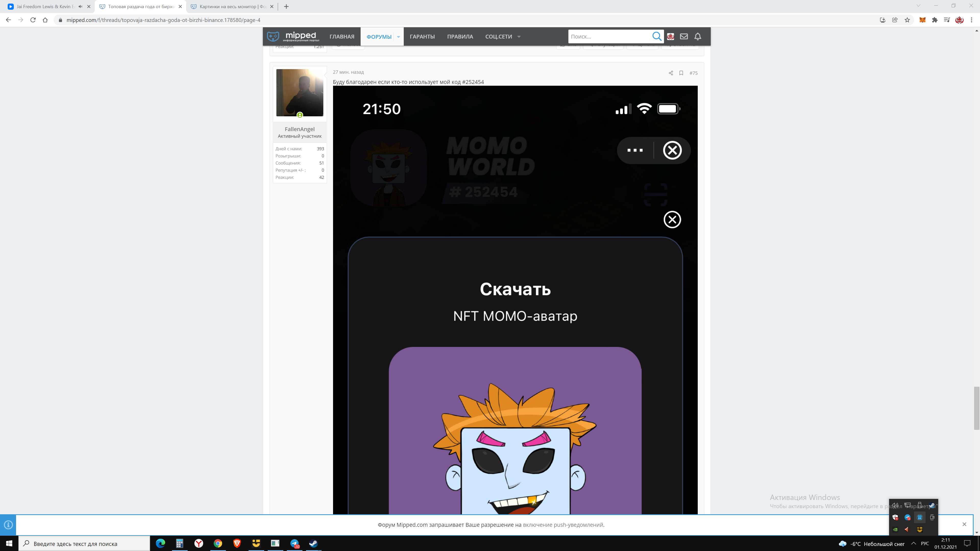Open the volume speaker icon in tray popup
This screenshot has height=551, width=980.
[x=896, y=505]
